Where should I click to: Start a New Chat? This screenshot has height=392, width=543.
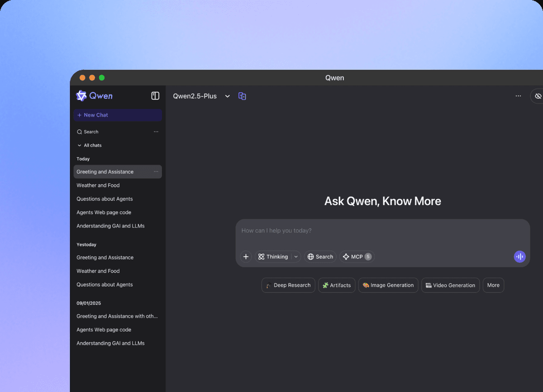coord(118,115)
